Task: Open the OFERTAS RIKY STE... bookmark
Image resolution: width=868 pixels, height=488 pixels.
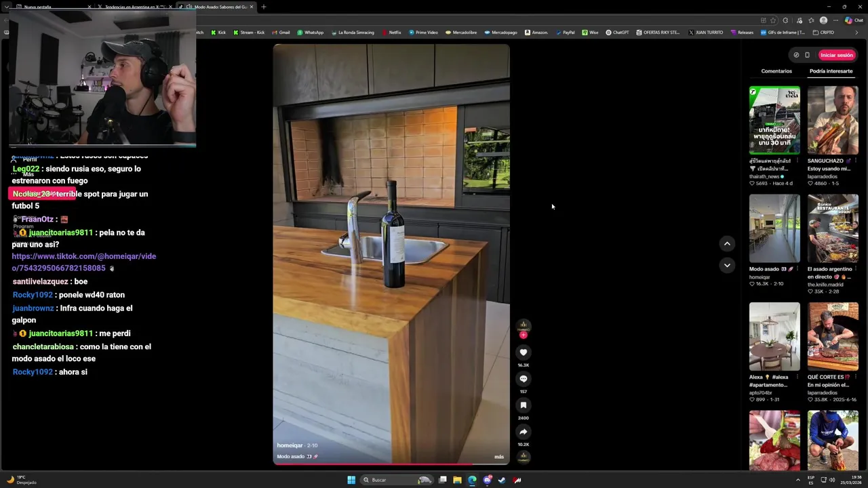Action: (x=658, y=33)
